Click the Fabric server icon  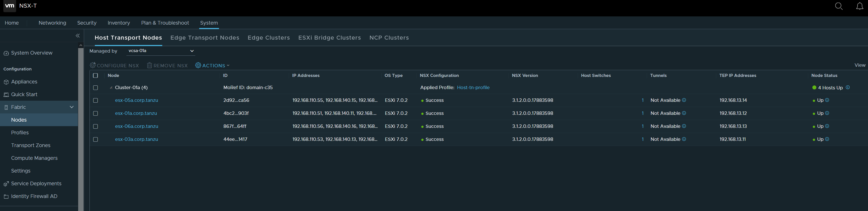pos(6,107)
